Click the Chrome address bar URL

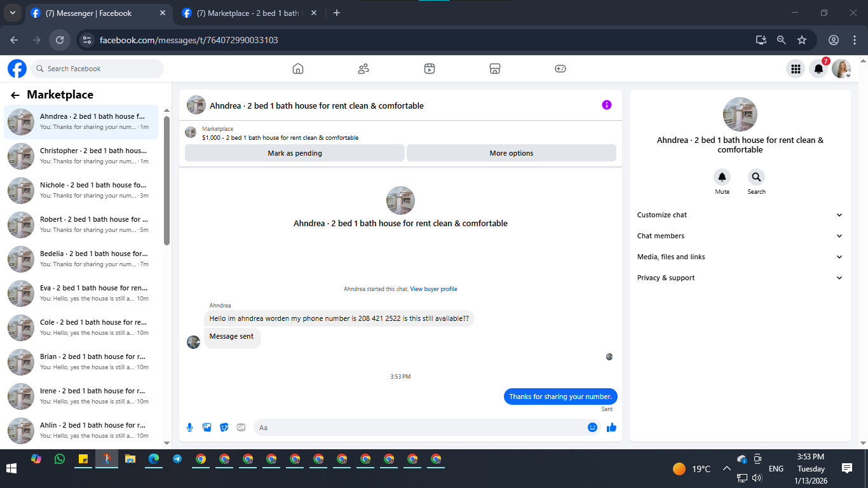189,40
